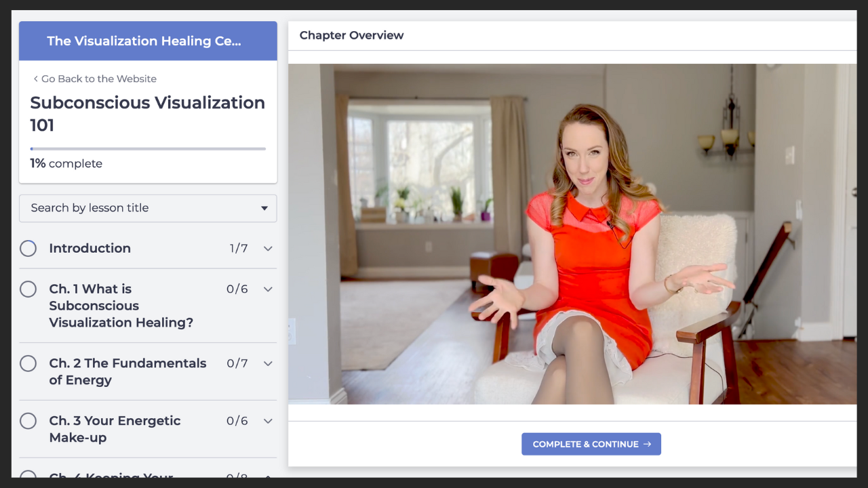Click the Go Back to the Website link
Screen dimensions: 868x488
click(98, 79)
